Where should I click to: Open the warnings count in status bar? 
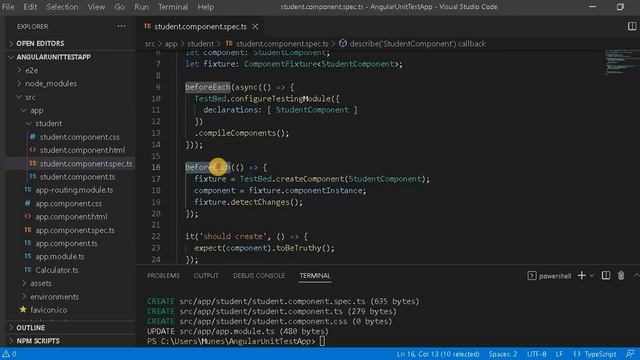pos(9,354)
